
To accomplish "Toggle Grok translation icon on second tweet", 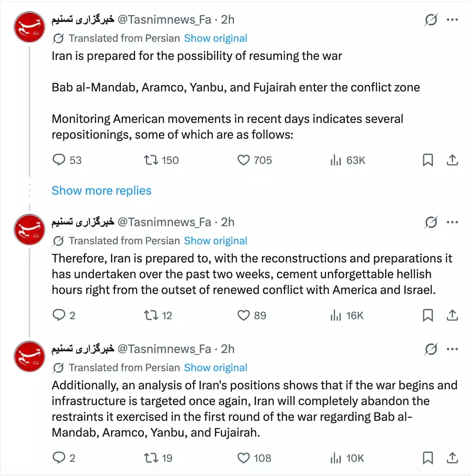I will coord(431,222).
